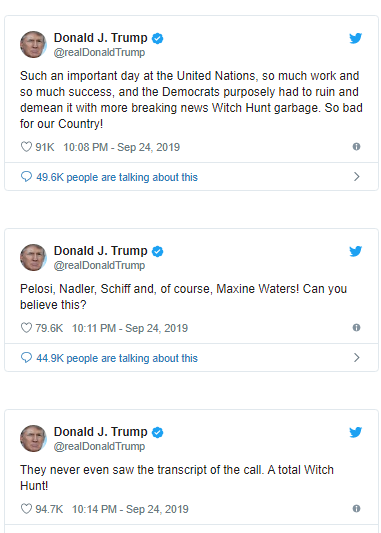Open the @realDonaldTrump handle on the second tweet
Viewport: 381px width, 533px height.
coord(99,265)
